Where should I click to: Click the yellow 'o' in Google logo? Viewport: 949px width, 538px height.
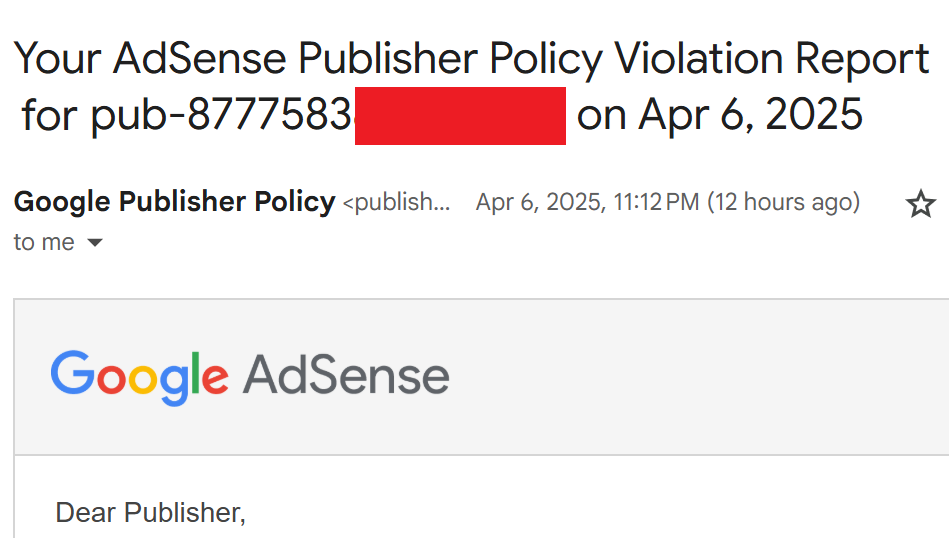coord(143,378)
